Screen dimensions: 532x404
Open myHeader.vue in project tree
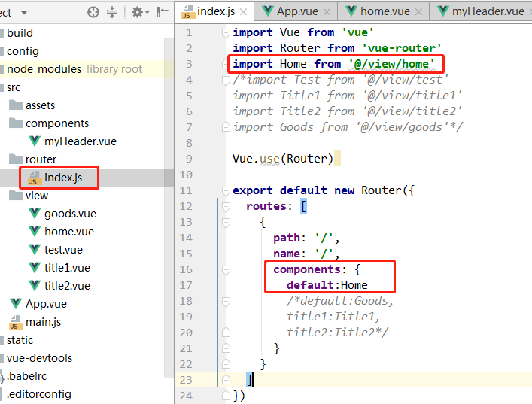(81, 141)
